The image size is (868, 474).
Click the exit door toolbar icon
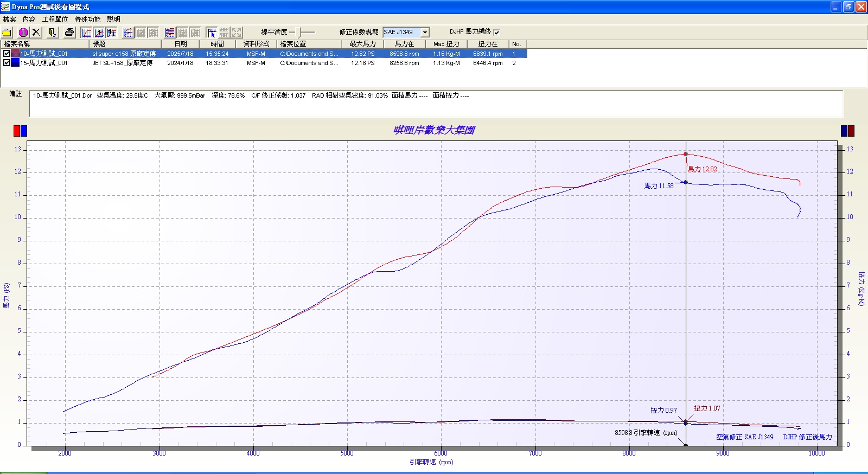pyautogui.click(x=52, y=33)
